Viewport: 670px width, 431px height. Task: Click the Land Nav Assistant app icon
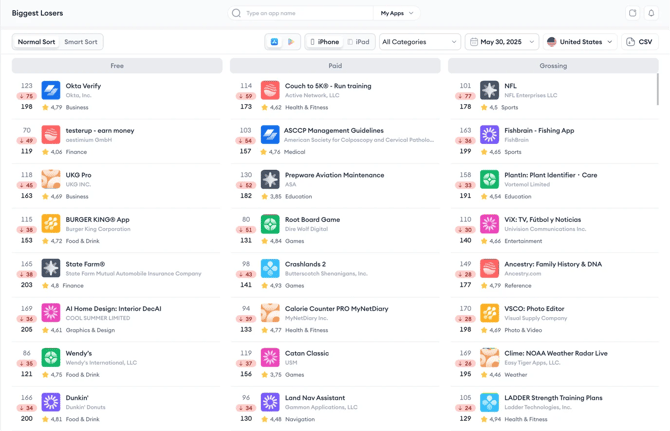270,402
